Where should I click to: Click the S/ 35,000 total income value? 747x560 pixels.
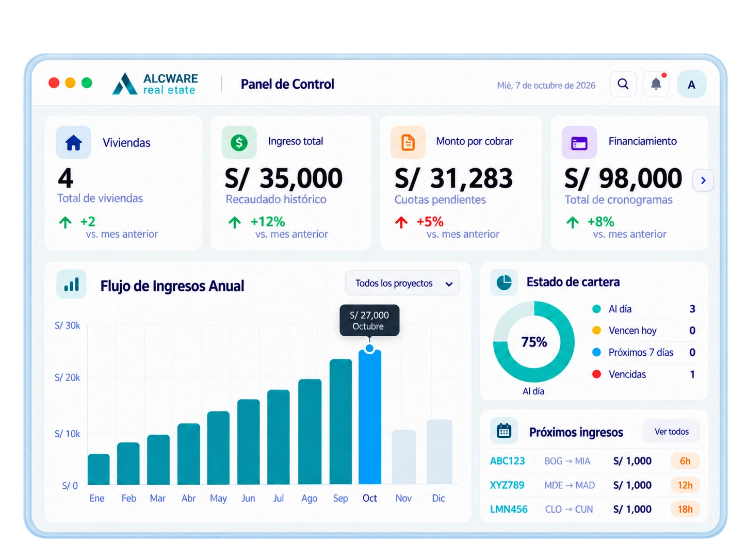[x=284, y=178]
